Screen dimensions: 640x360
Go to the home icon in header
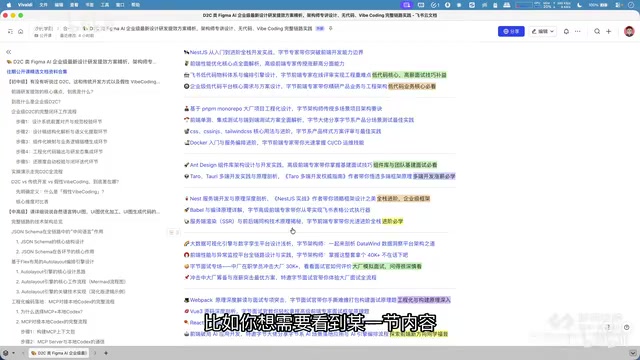(20, 31)
